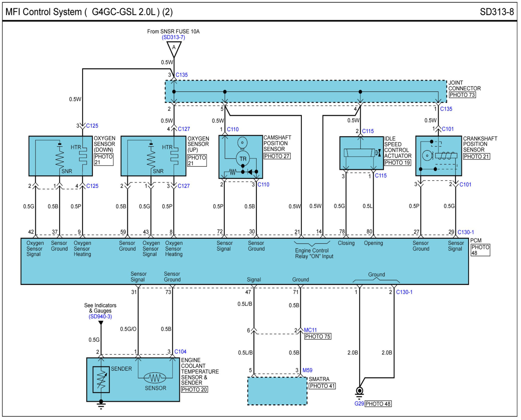
Task: Click the PHOTO 73 joint connector box
Action: point(462,95)
